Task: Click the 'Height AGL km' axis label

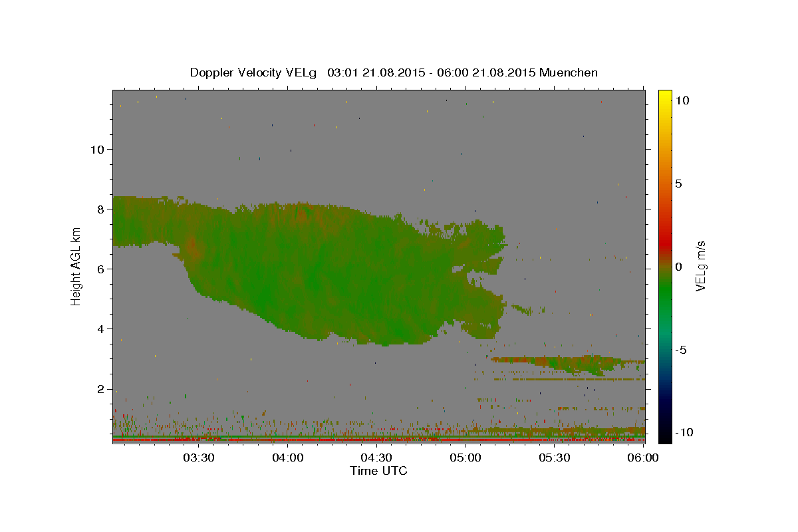Action: 76,266
